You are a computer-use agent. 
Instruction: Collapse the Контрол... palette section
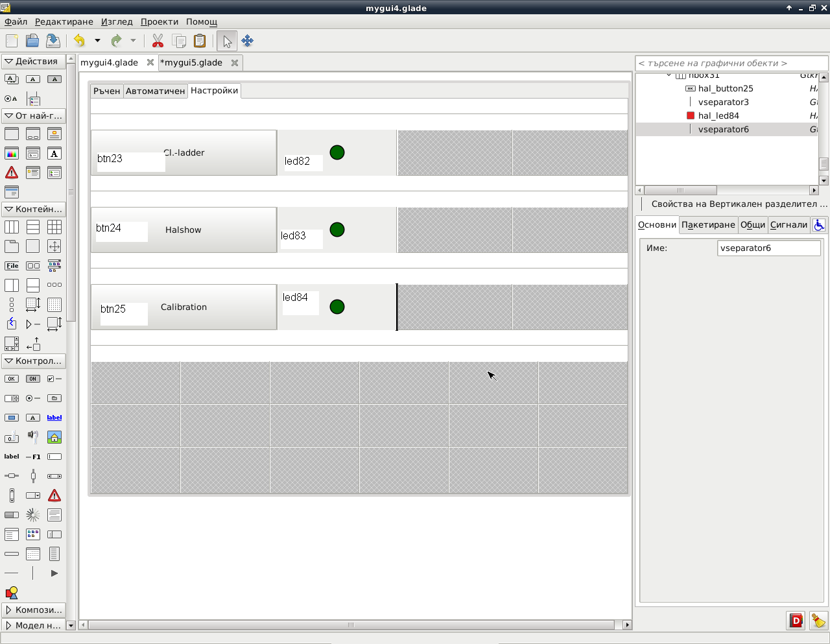click(x=34, y=361)
